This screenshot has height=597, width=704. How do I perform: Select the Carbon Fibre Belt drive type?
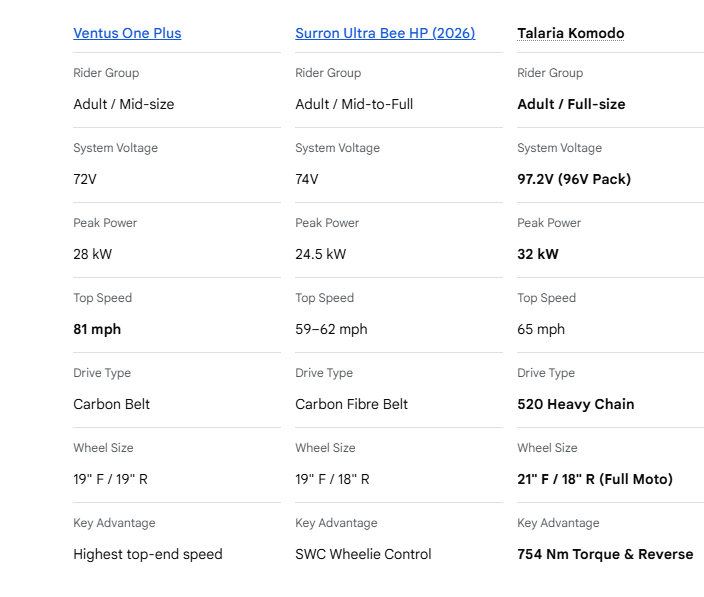click(352, 404)
